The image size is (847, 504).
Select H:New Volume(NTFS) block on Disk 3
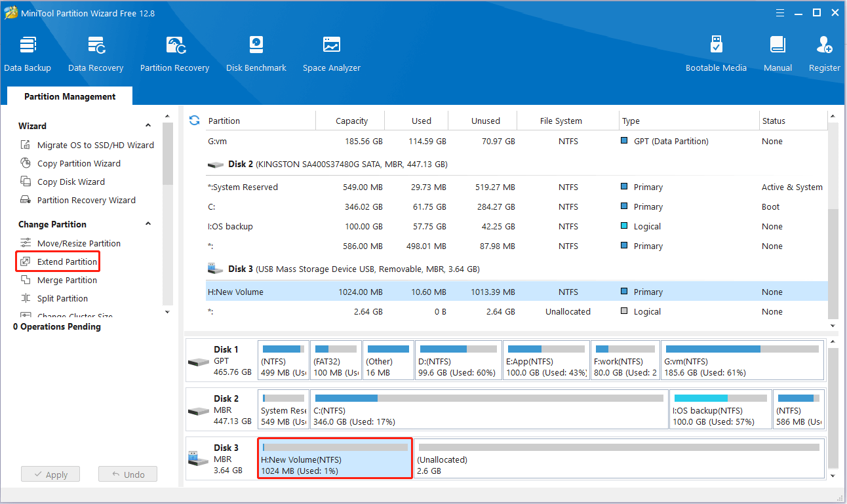point(335,457)
